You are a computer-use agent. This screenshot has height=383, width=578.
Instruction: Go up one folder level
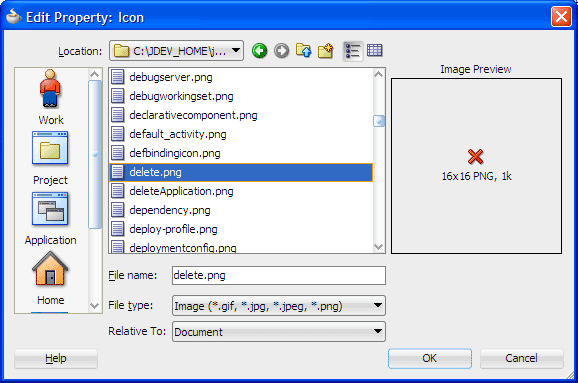click(x=303, y=51)
